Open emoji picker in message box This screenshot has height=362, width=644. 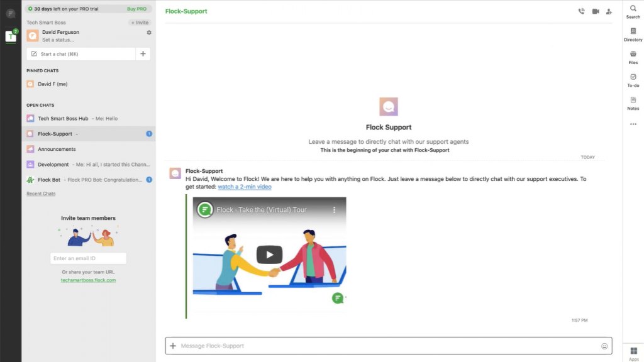click(x=604, y=346)
